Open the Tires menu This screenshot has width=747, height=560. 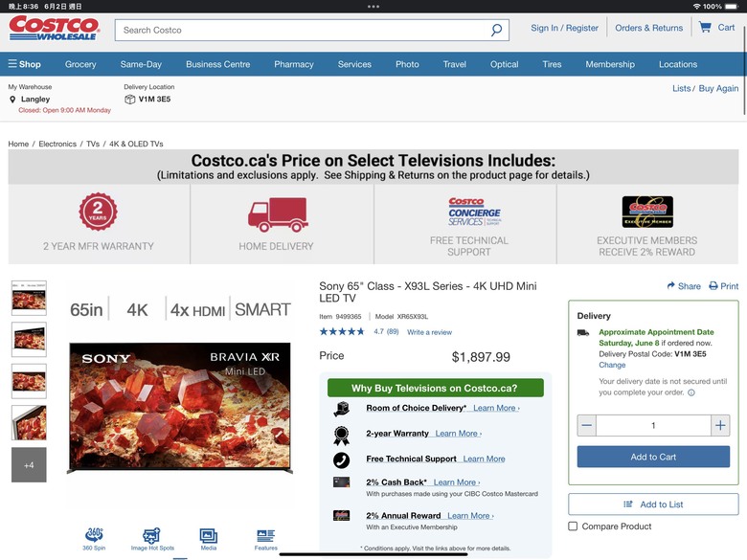[552, 64]
